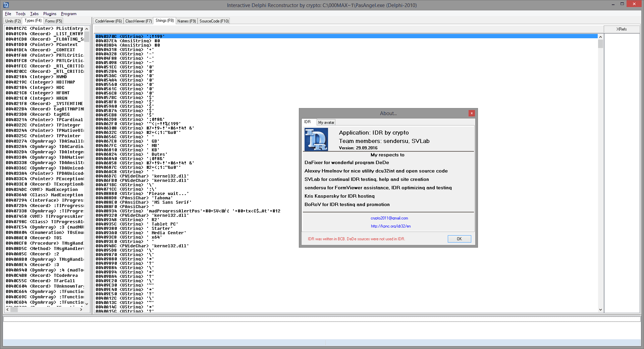Click the IDR logo image in About dialog
This screenshot has height=349, width=644.
(x=316, y=140)
